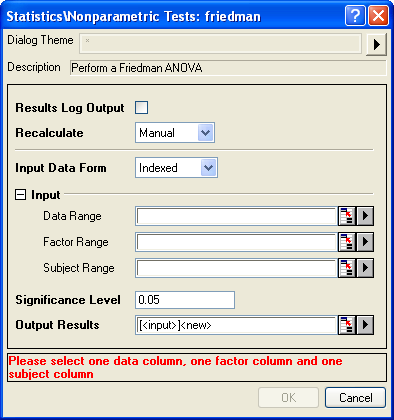Click the Dialog Theme field
Screen dimensions: 394x420
point(220,43)
